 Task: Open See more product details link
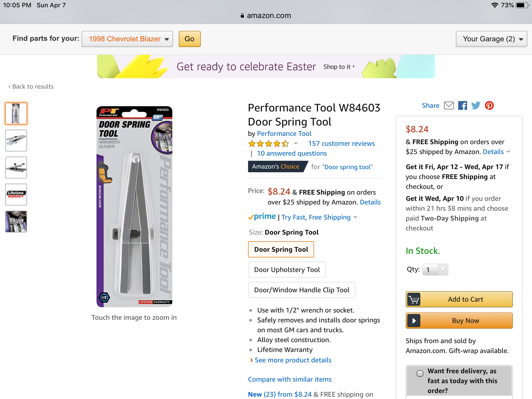click(293, 360)
